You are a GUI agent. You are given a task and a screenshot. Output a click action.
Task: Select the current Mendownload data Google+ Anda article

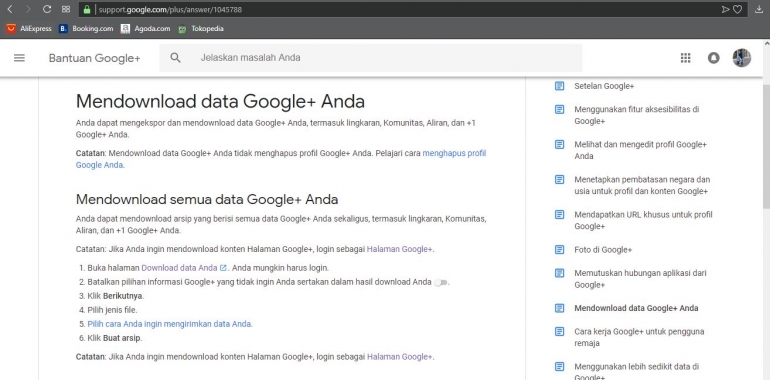click(636, 308)
